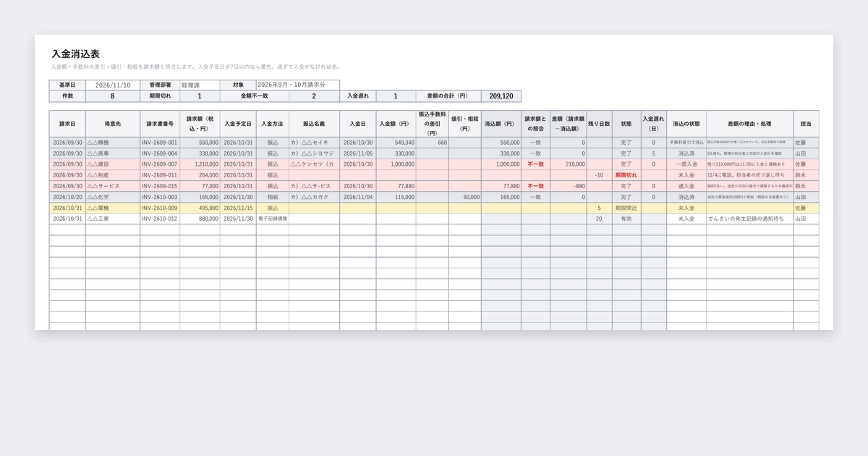Viewport: 868px width, 456px height.
Task: Click the 経理課 department cell
Action: pyautogui.click(x=200, y=85)
